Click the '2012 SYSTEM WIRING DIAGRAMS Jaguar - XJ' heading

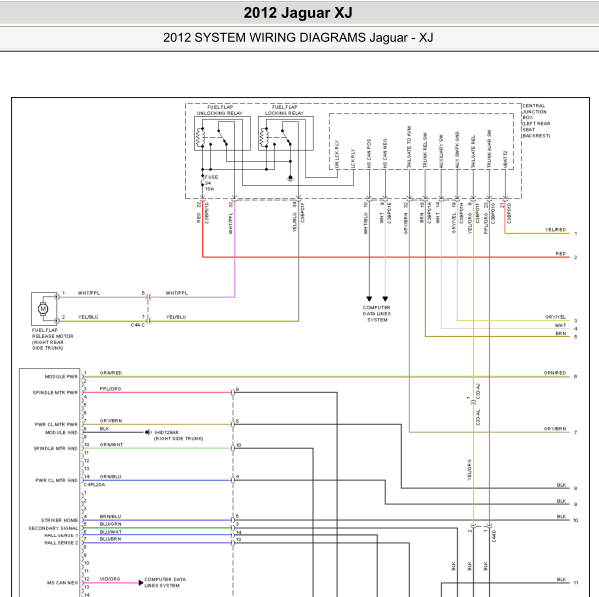click(298, 38)
